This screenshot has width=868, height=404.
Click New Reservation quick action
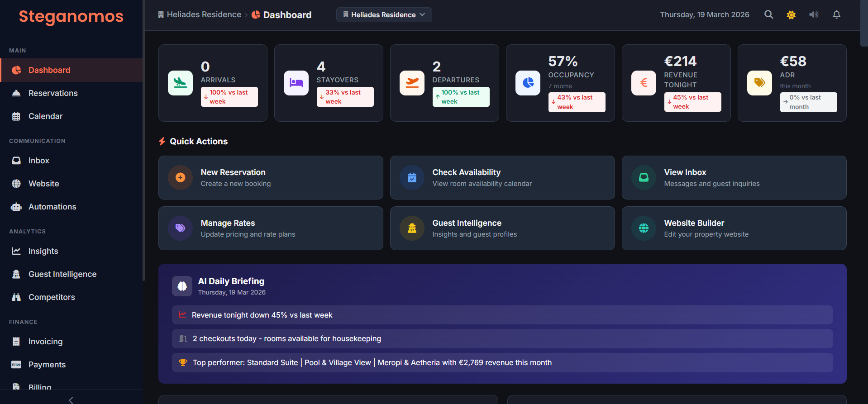click(271, 178)
